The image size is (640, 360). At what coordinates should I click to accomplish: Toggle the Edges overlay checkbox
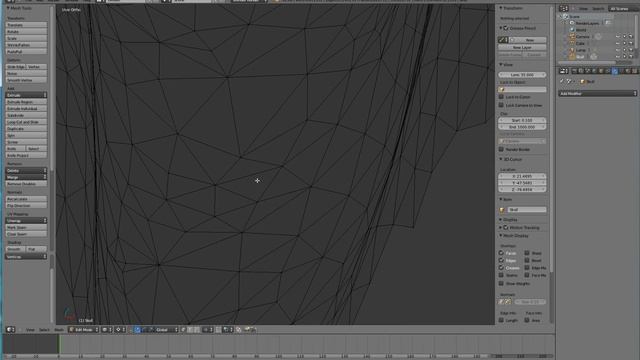501,260
